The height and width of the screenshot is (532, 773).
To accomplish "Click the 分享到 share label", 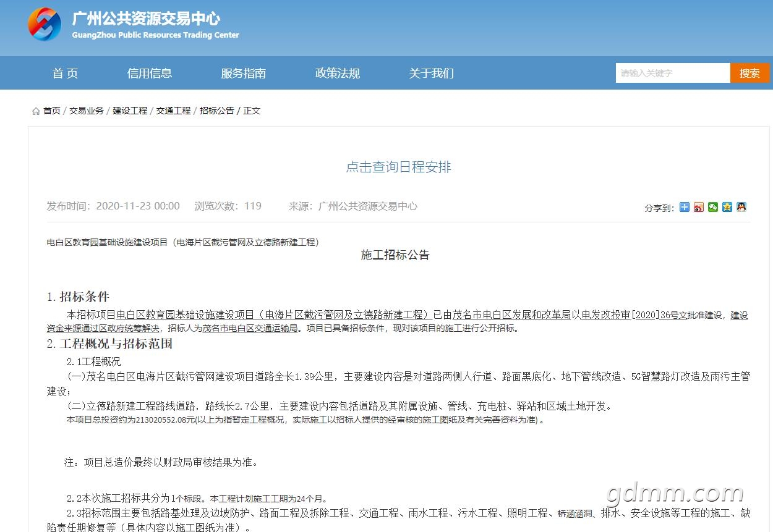I will [659, 208].
